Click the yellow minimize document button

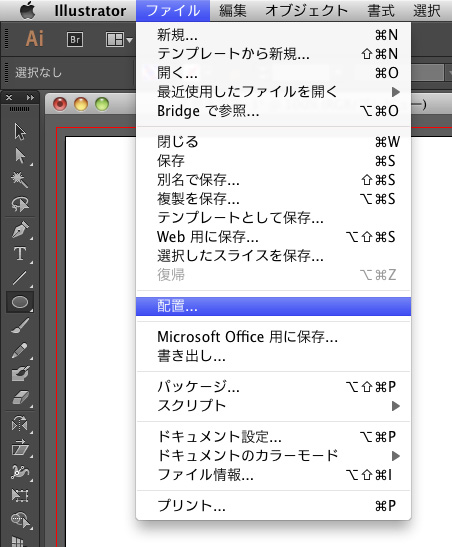pyautogui.click(x=81, y=104)
